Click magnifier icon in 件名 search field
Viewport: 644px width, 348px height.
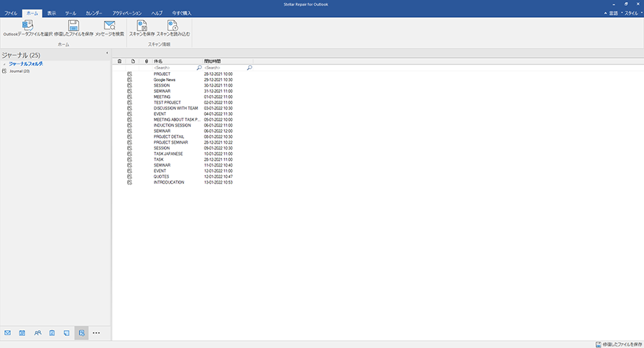tap(199, 68)
